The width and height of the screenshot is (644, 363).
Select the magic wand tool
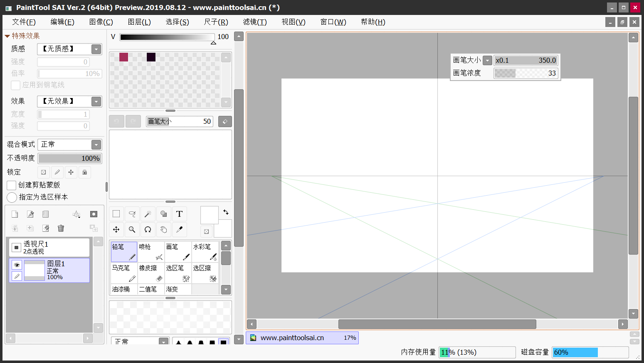[x=148, y=214]
